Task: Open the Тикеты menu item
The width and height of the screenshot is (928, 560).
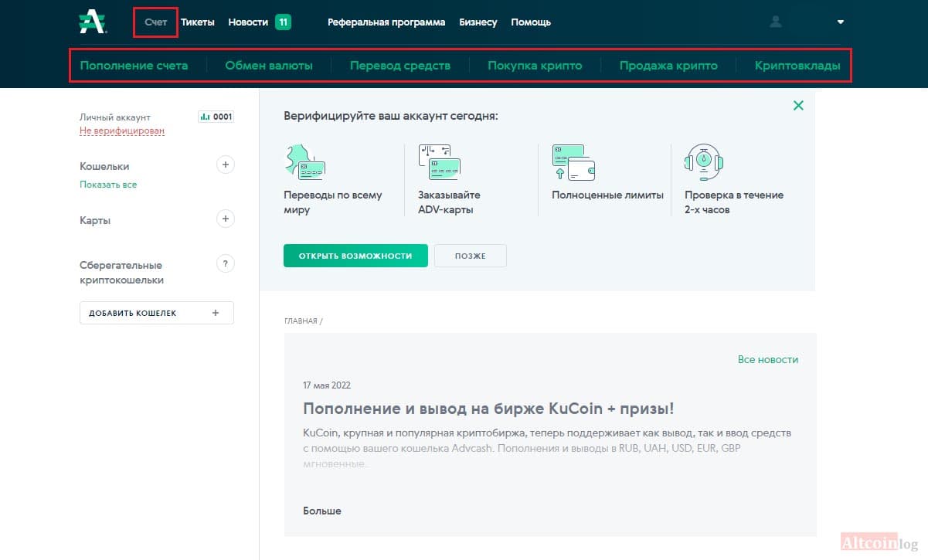Action: (x=198, y=22)
